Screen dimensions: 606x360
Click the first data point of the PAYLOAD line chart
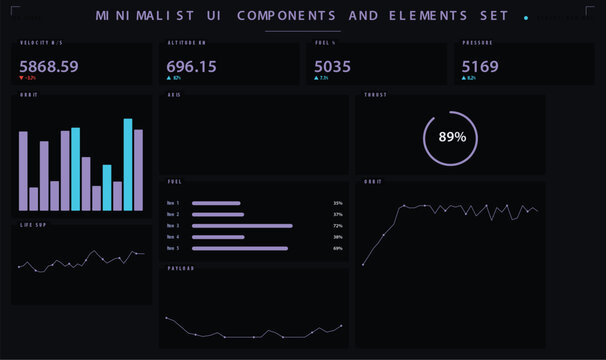167,318
